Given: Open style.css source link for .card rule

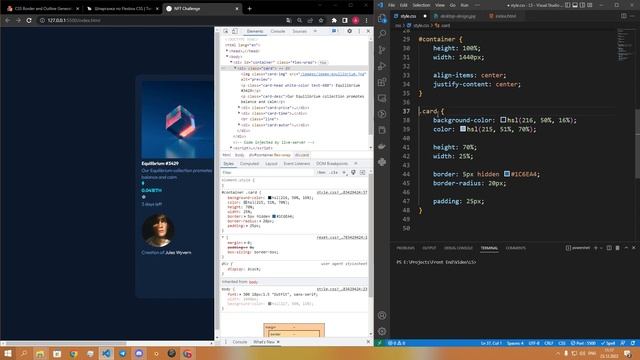Looking at the screenshot, I should tap(342, 192).
